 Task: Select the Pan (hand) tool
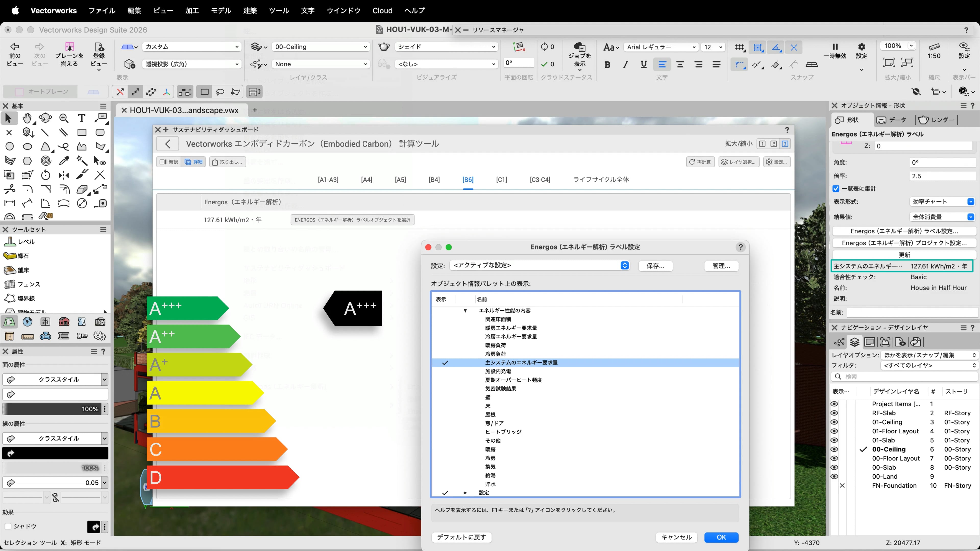pyautogui.click(x=27, y=118)
